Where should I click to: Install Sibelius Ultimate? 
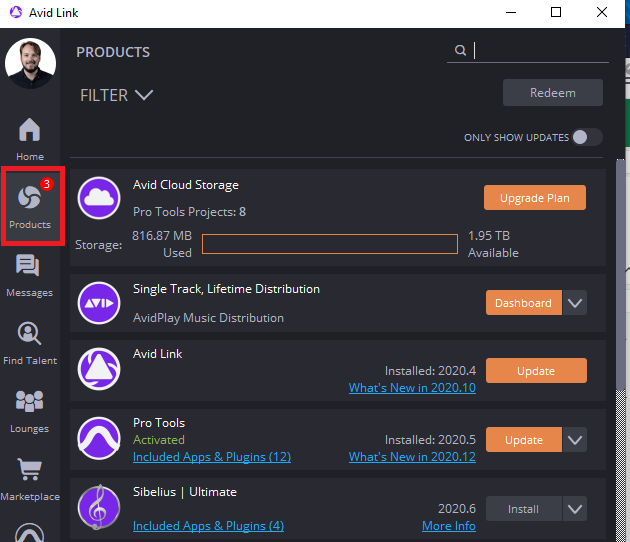(524, 509)
